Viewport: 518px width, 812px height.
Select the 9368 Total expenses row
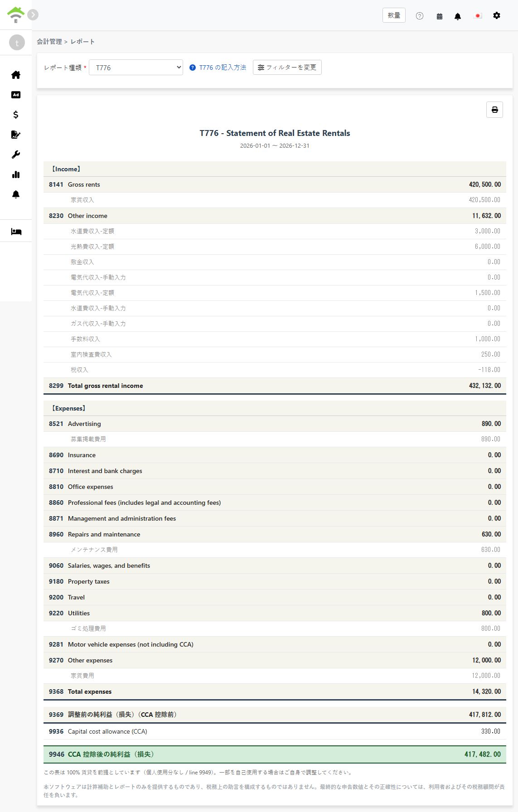(275, 691)
